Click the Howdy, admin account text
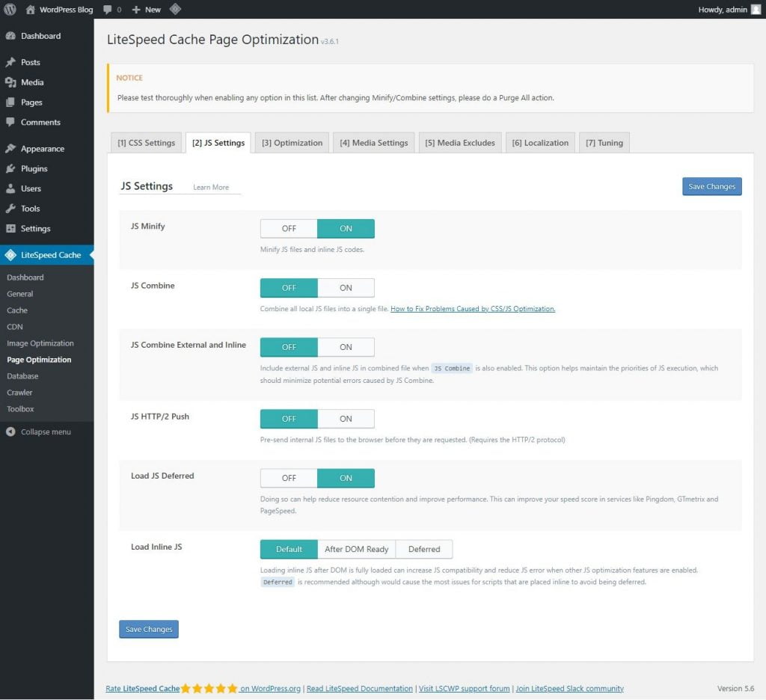 pyautogui.click(x=723, y=9)
